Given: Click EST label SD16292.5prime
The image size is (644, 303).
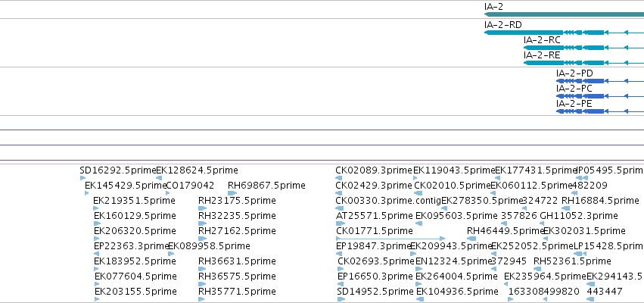Looking at the screenshot, I should 118,170.
